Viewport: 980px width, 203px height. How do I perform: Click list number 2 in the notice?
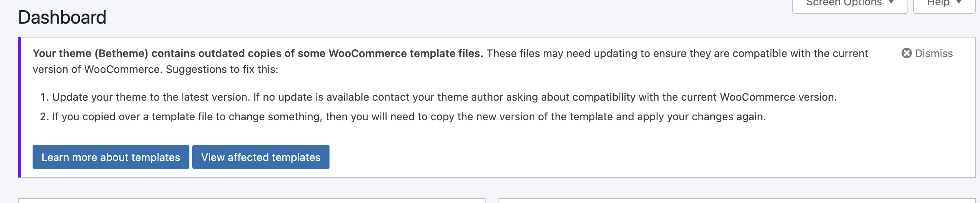(x=44, y=117)
